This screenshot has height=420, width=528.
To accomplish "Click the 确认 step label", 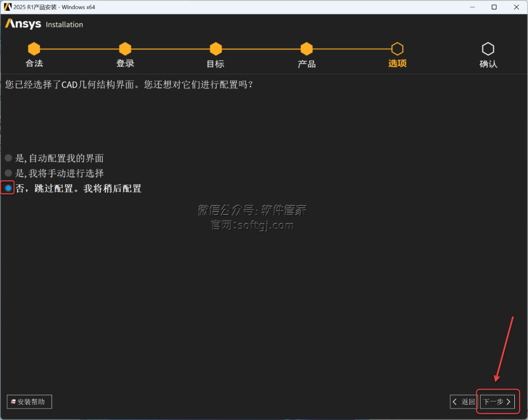I will click(488, 64).
